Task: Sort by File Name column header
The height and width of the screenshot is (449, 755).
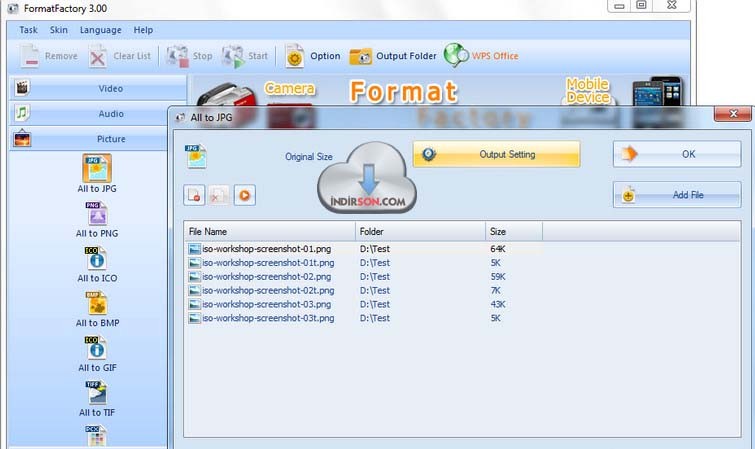Action: pos(270,232)
